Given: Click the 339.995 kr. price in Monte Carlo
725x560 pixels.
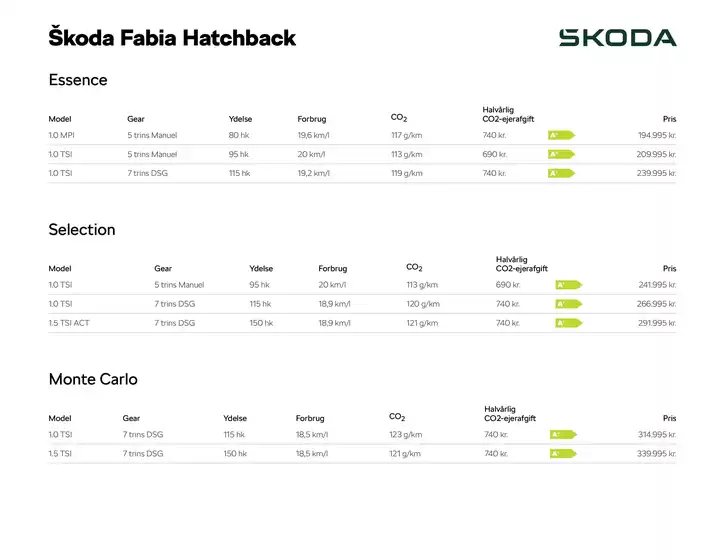Looking at the screenshot, I should (x=656, y=454).
